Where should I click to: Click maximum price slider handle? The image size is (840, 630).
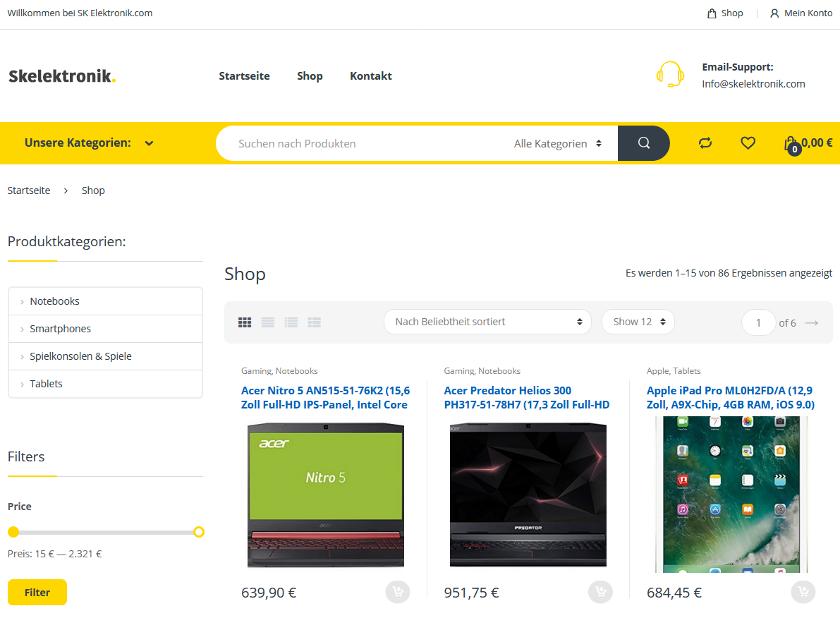199,532
